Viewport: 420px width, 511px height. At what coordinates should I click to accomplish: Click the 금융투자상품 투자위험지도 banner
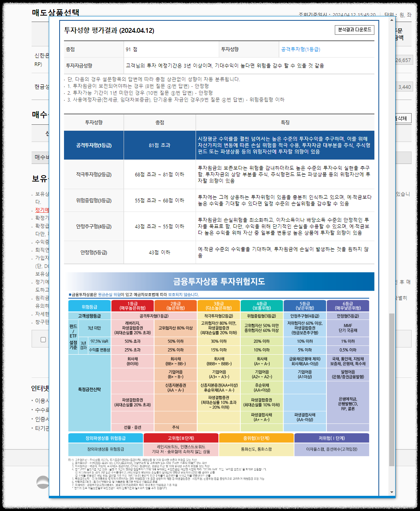219,281
